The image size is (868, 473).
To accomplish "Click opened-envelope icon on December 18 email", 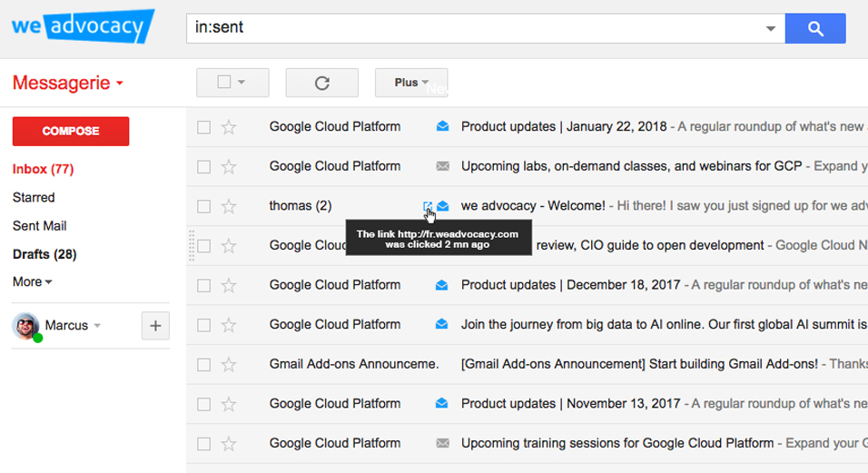I will point(442,285).
